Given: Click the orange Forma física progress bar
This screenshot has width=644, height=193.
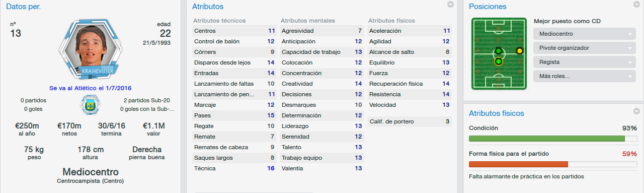Looking at the screenshot, I should tap(552, 164).
